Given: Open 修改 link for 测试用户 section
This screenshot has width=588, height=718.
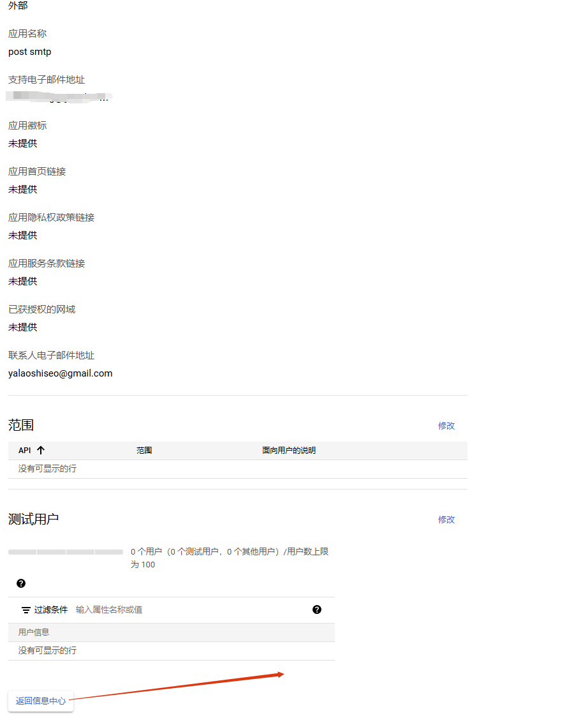Looking at the screenshot, I should coord(446,520).
